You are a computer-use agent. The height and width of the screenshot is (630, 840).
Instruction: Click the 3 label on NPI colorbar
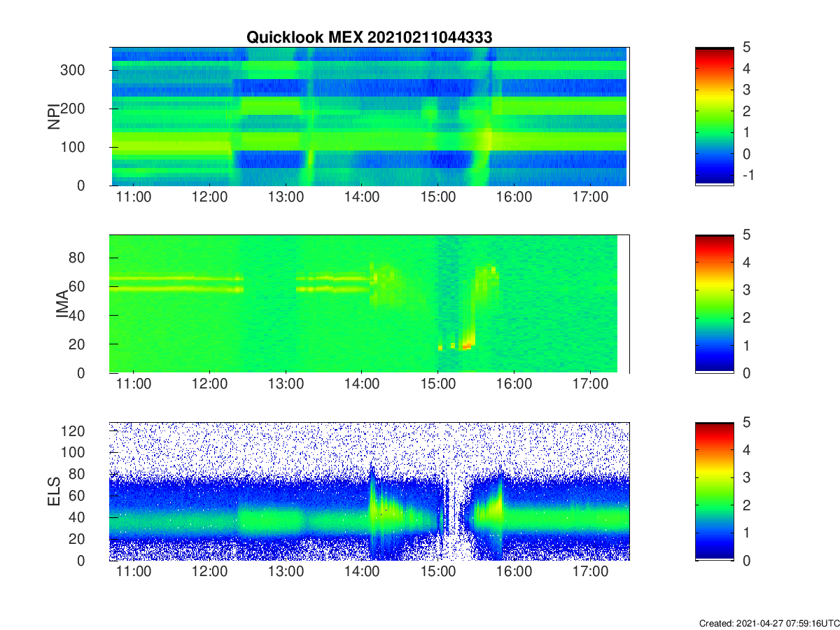pyautogui.click(x=746, y=90)
